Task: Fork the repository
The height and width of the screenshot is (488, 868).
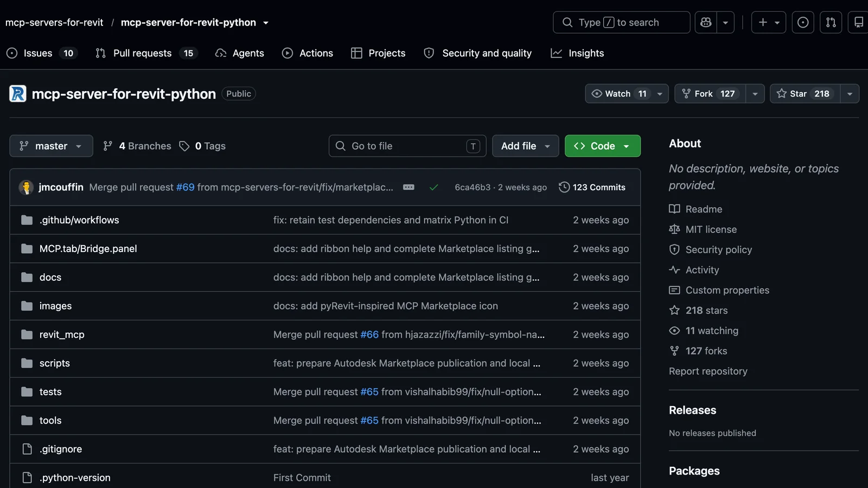Action: click(x=710, y=94)
